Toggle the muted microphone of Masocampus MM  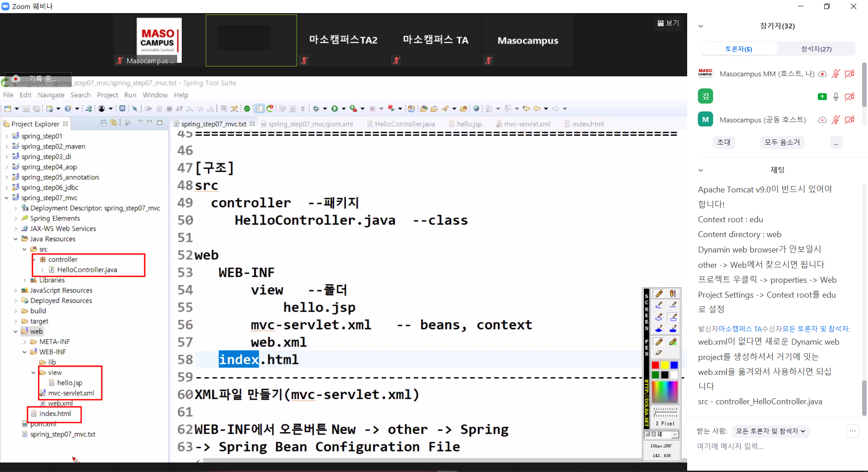[836, 74]
